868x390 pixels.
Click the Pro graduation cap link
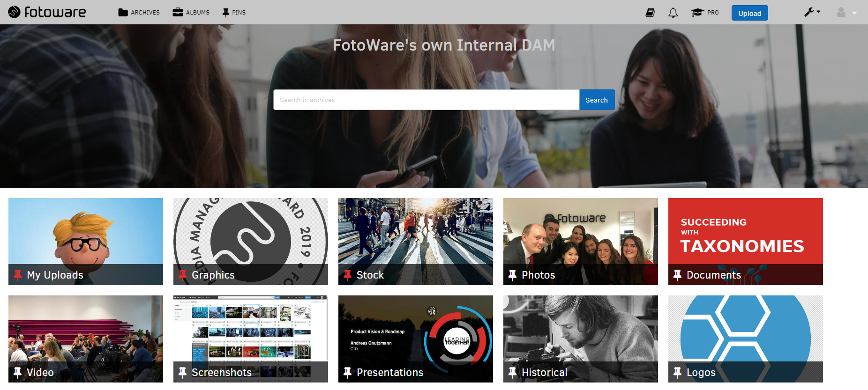[705, 13]
